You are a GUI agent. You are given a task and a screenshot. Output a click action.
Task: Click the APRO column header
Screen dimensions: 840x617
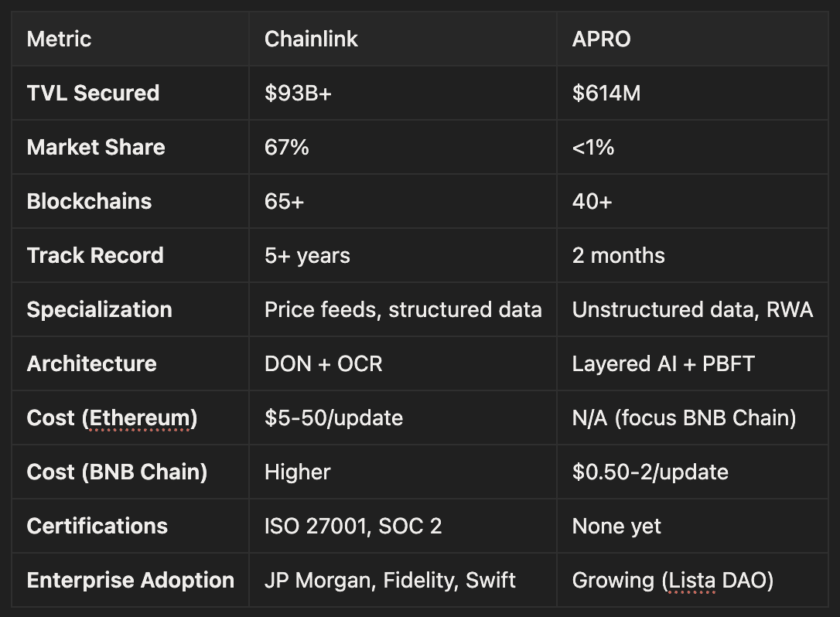(x=601, y=39)
